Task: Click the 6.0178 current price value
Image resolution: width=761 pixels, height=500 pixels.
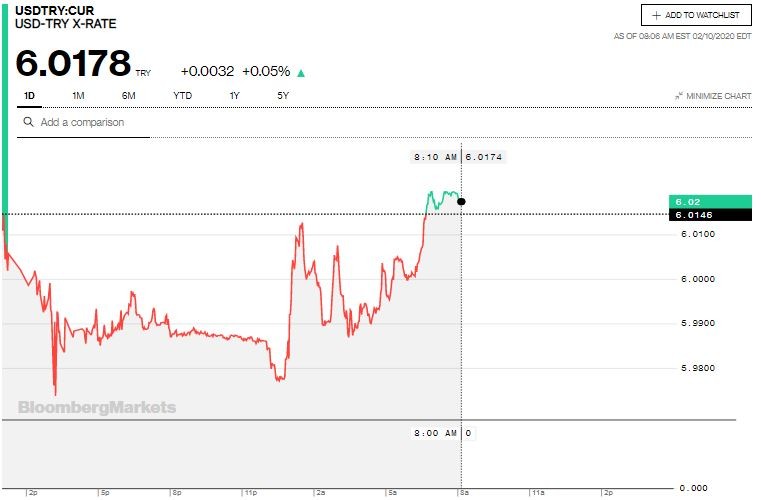Action: point(73,64)
